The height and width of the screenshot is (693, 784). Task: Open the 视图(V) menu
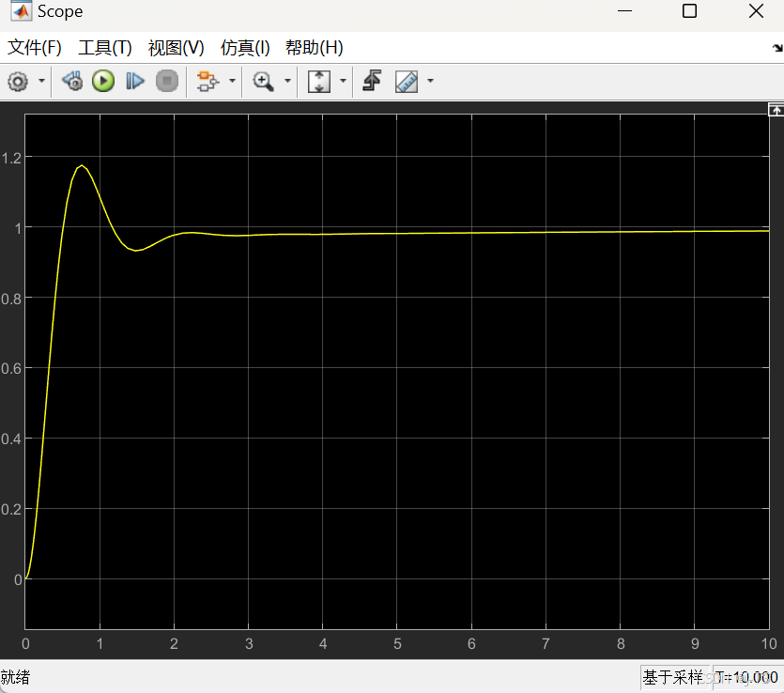[176, 48]
